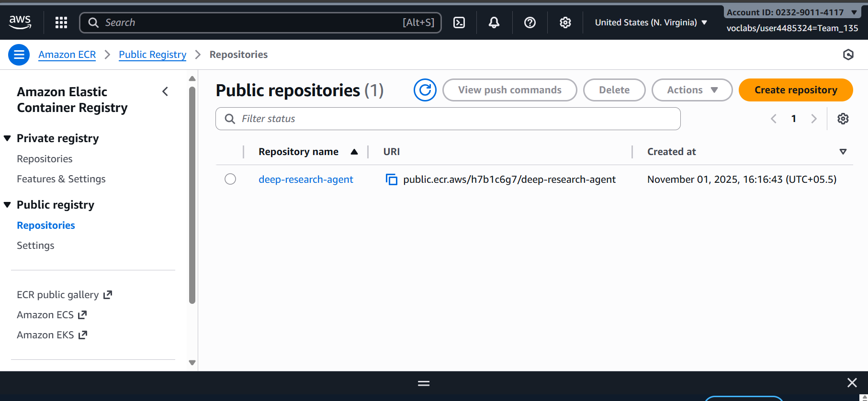The image size is (868, 401).
Task: Click View push commands button
Action: (x=509, y=90)
